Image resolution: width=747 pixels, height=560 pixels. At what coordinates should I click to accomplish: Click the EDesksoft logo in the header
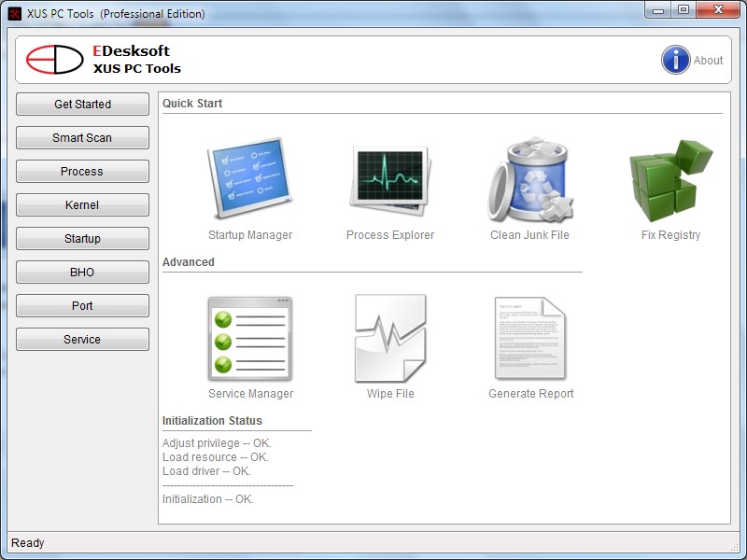coord(54,60)
